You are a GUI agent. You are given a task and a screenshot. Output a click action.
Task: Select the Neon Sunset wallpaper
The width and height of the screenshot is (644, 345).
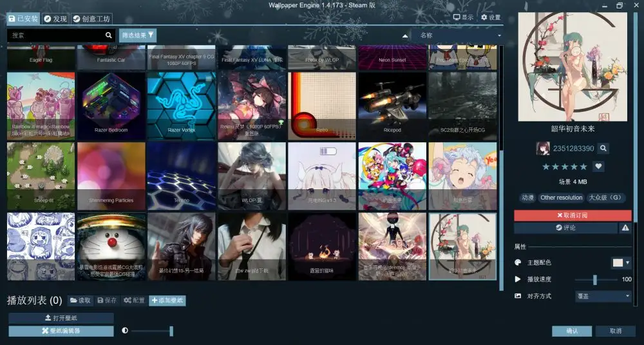(392, 57)
